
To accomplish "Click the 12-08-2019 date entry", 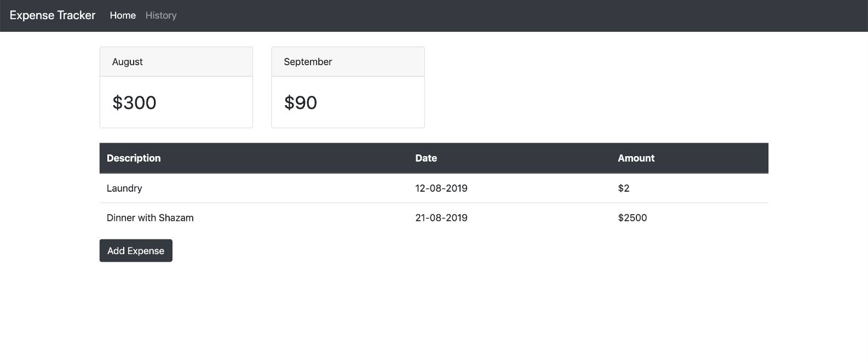I will (441, 188).
